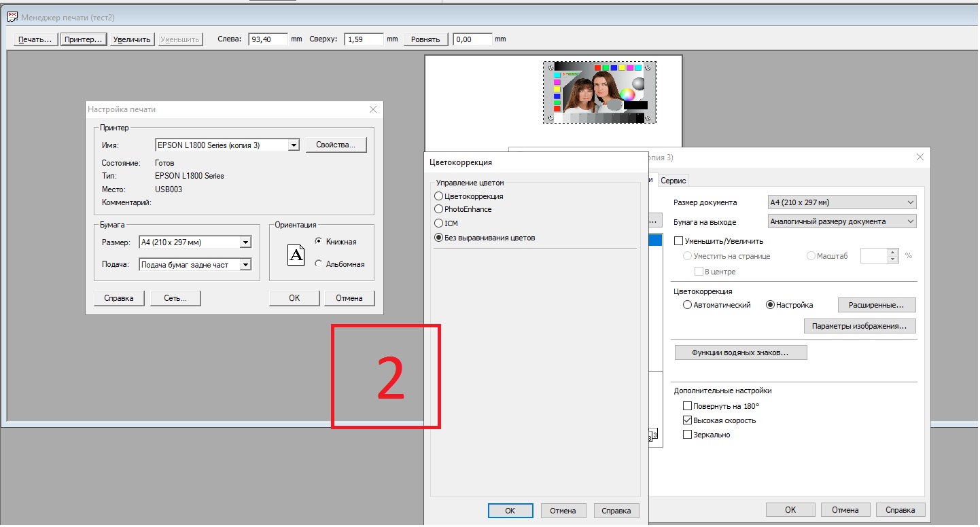The image size is (980, 527).
Task: Click Отмена in the printer properties window
Action: [845, 510]
